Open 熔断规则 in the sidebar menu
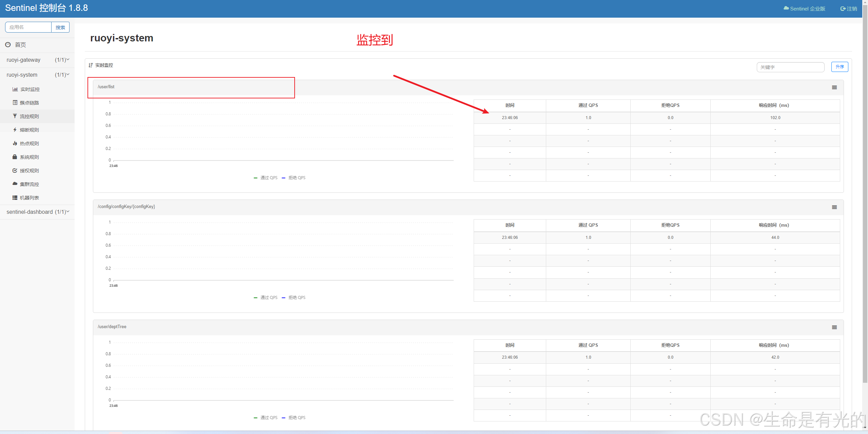 click(x=29, y=130)
